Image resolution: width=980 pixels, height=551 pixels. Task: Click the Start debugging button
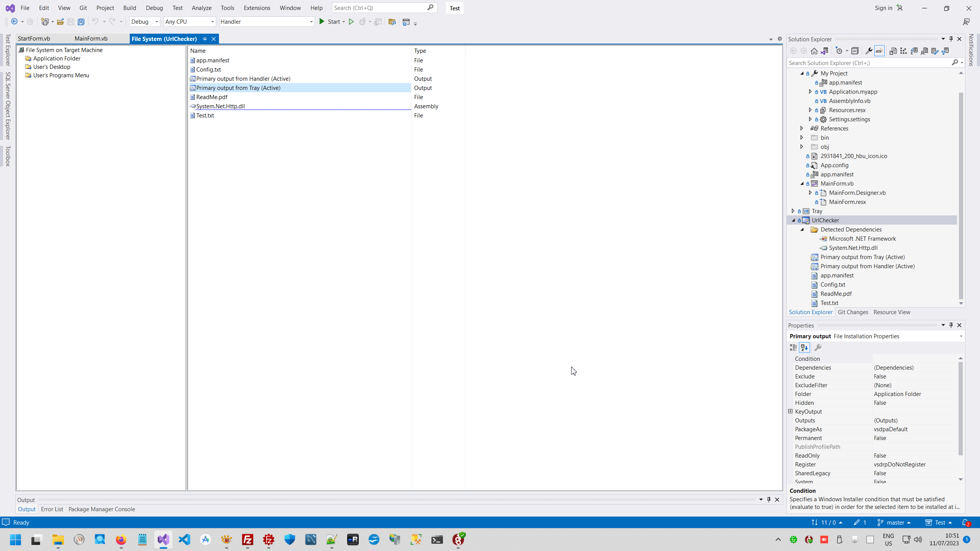coord(330,22)
